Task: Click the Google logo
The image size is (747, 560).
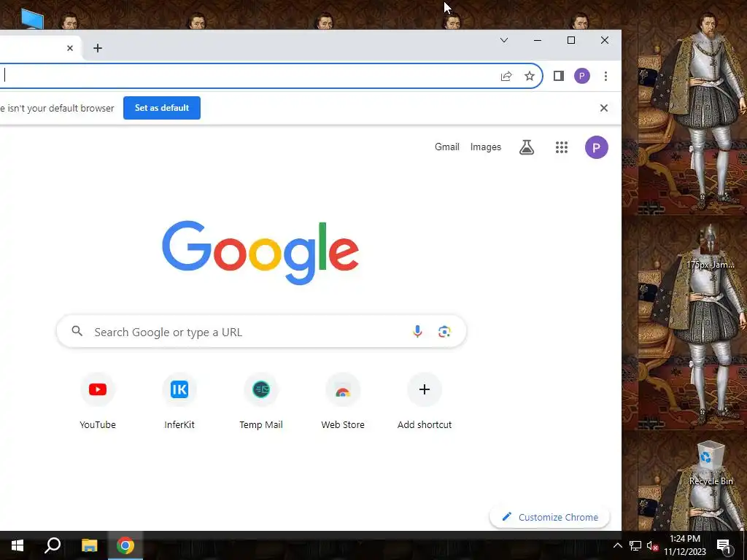Action: click(260, 252)
